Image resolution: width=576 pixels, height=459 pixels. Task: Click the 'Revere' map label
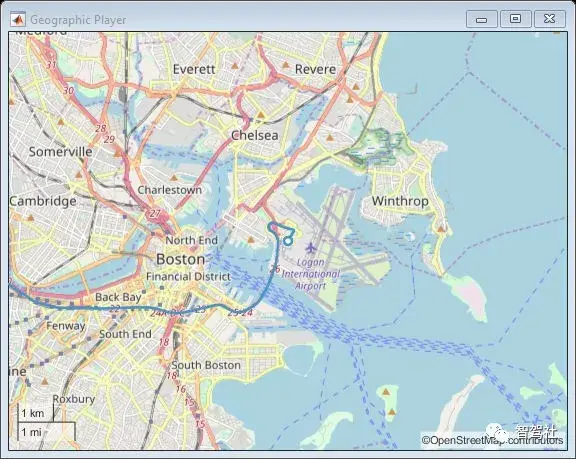pyautogui.click(x=315, y=69)
